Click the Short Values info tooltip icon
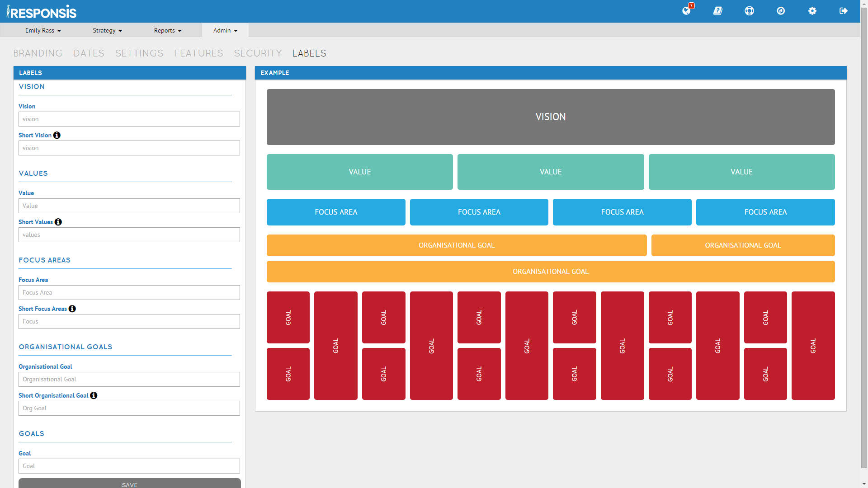Viewport: 868px width, 488px height. [x=58, y=222]
